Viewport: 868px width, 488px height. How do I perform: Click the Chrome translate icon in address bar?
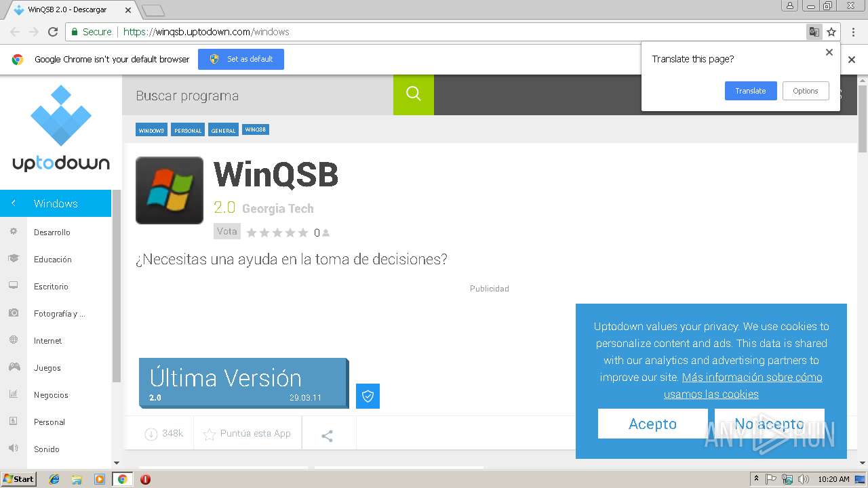tap(814, 32)
